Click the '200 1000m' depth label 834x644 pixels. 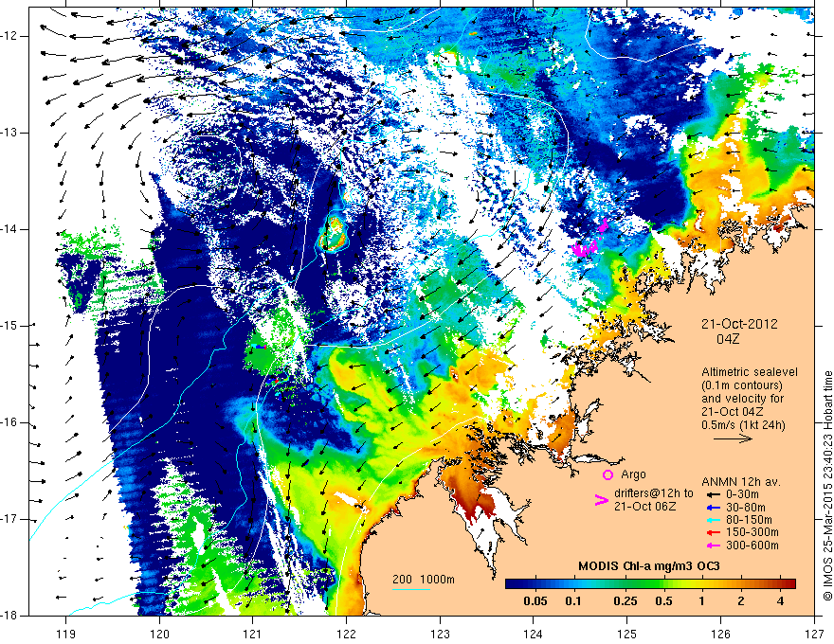click(x=424, y=580)
